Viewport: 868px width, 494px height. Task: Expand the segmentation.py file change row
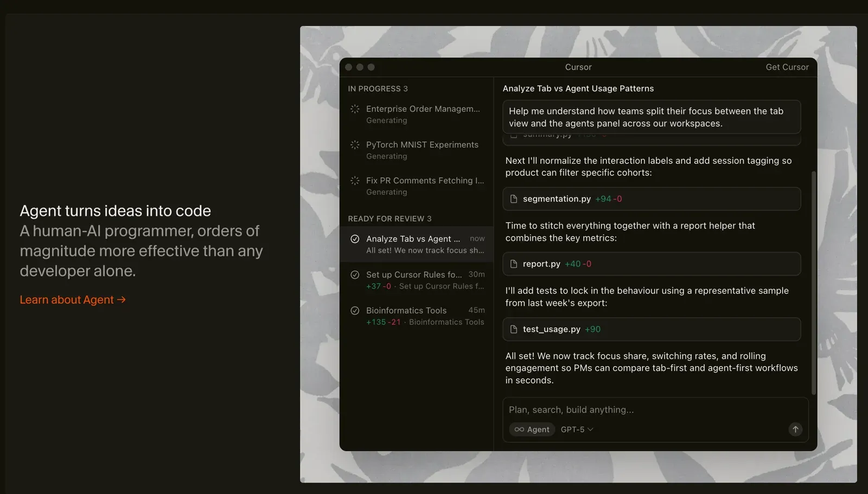[x=651, y=199]
